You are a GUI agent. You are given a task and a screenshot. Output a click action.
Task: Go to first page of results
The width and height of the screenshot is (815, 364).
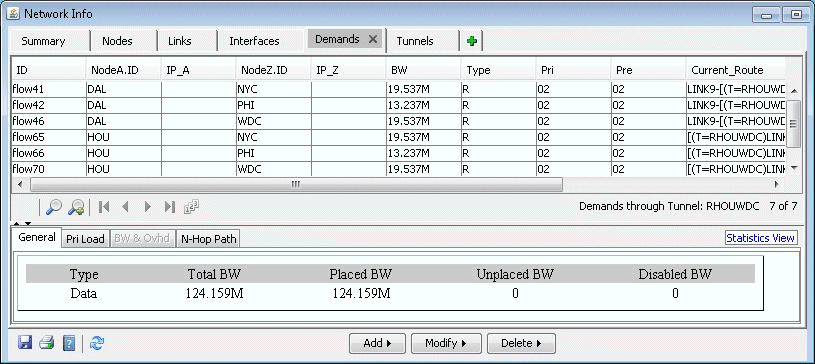tap(103, 207)
